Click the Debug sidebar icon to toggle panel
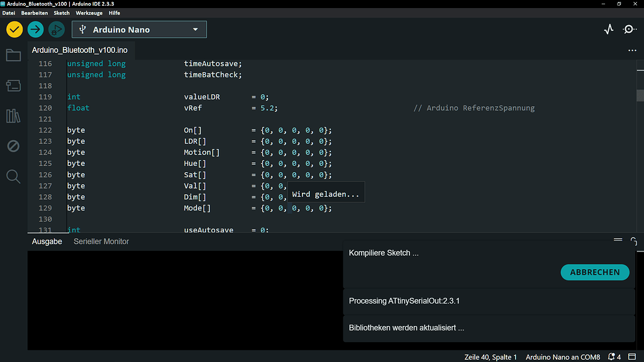 click(13, 146)
